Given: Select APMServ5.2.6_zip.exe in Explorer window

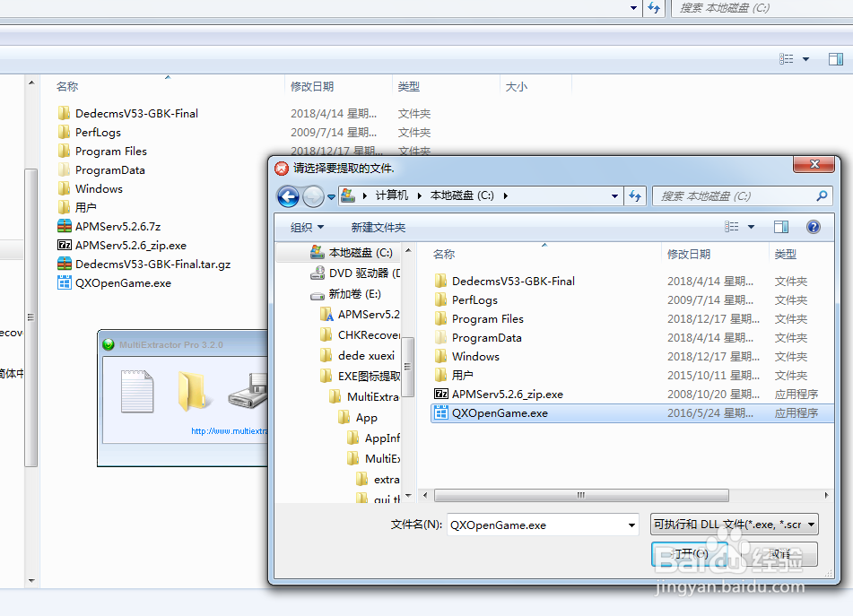Looking at the screenshot, I should pyautogui.click(x=122, y=245).
